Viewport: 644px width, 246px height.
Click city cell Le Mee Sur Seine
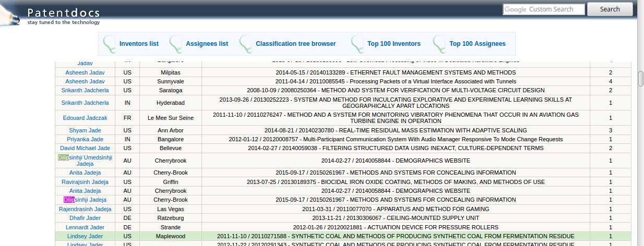pos(171,118)
